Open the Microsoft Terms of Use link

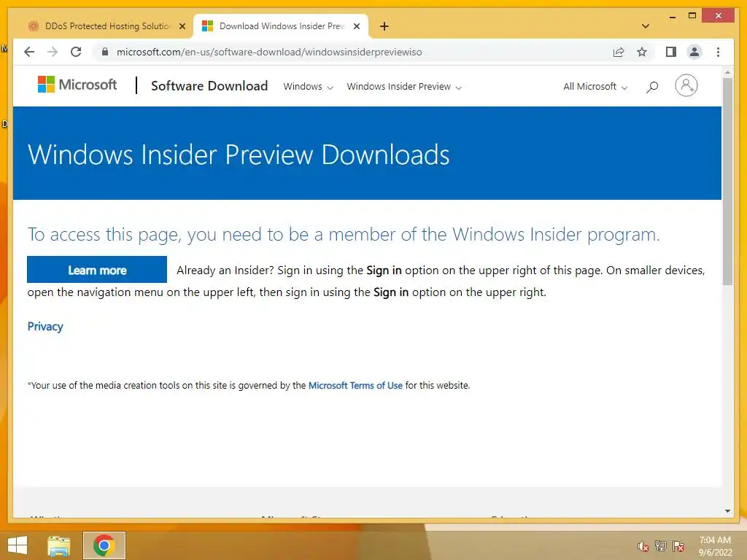(355, 385)
